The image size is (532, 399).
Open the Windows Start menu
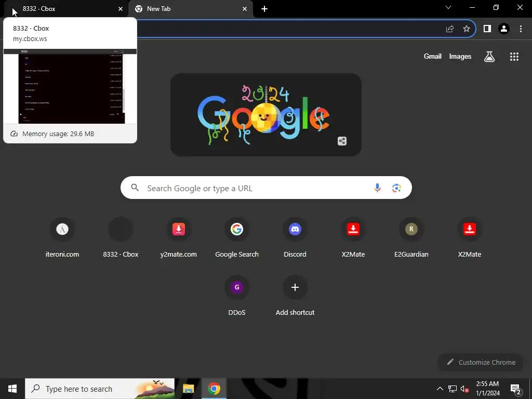coord(12,389)
